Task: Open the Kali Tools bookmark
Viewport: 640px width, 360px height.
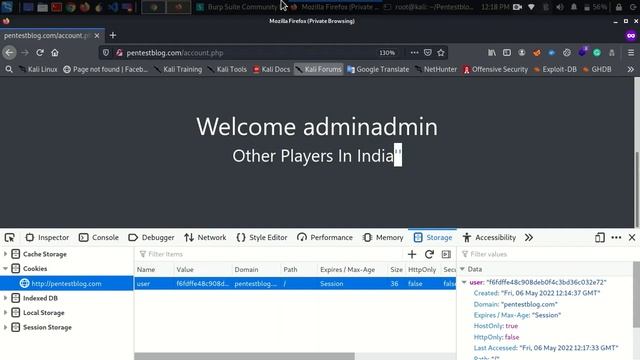Action: coord(227,69)
